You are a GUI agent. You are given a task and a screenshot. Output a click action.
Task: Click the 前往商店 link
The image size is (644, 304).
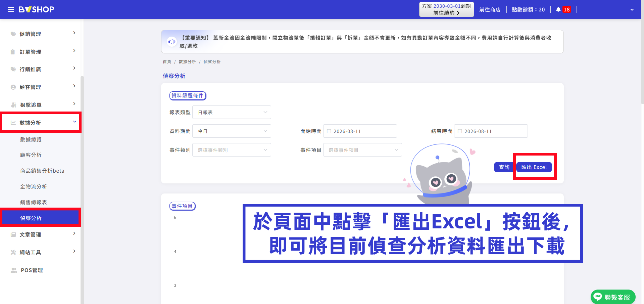coord(490,10)
